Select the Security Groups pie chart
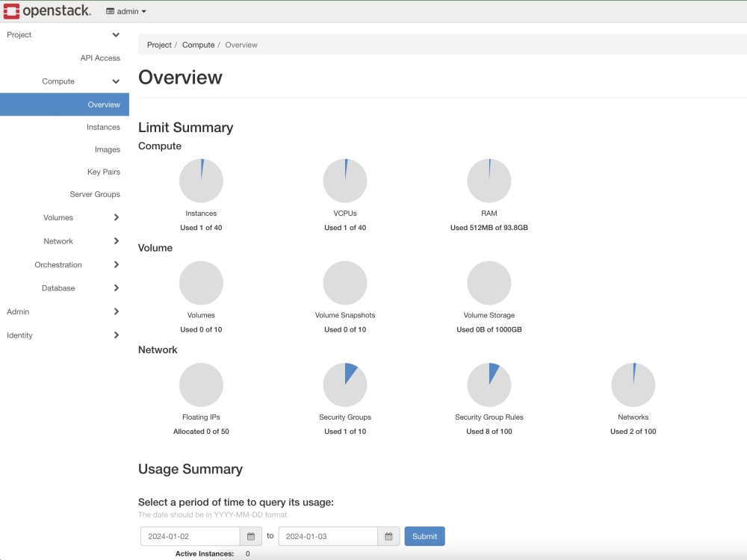The width and height of the screenshot is (747, 560). 345,384
